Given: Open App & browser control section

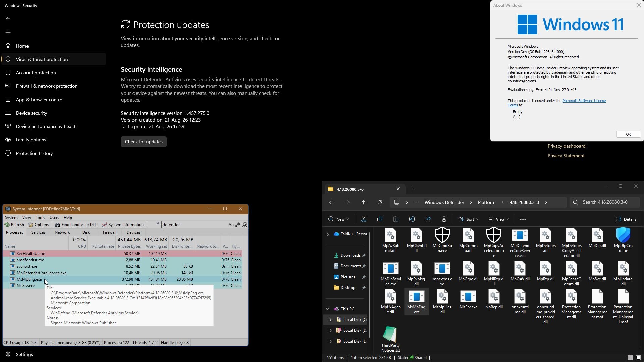Looking at the screenshot, I should click(54, 100).
